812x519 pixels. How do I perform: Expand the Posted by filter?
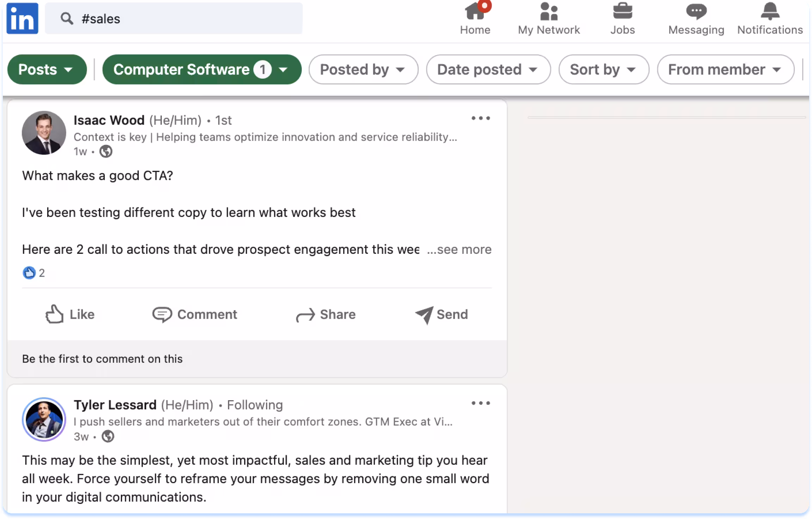363,69
